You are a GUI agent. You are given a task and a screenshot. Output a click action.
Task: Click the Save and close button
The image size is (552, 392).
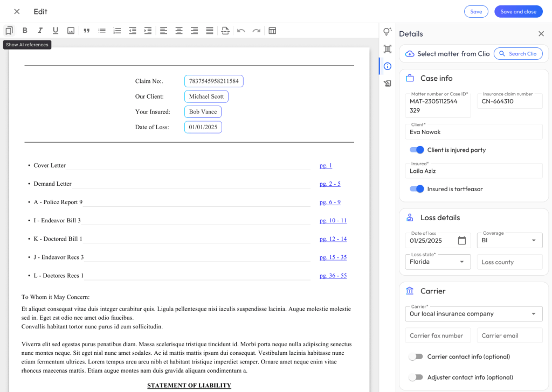click(518, 12)
